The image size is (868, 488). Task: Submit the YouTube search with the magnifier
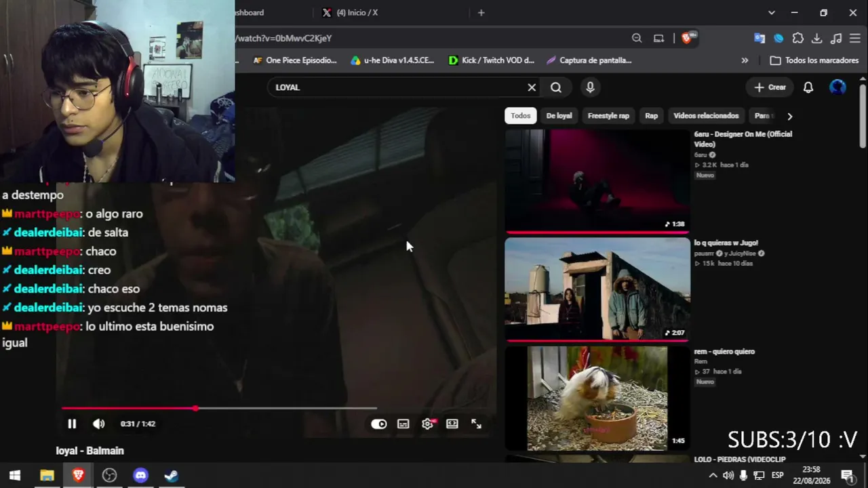pos(556,87)
